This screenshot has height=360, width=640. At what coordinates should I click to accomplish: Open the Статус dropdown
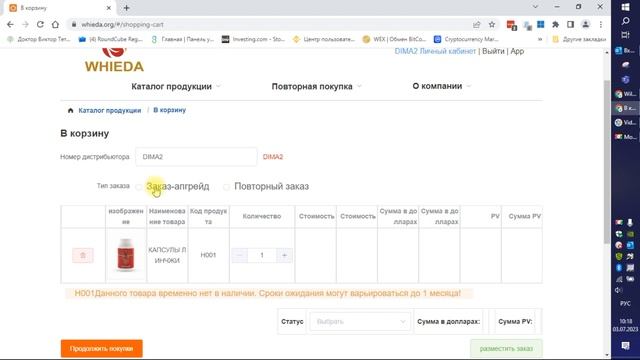(x=360, y=322)
